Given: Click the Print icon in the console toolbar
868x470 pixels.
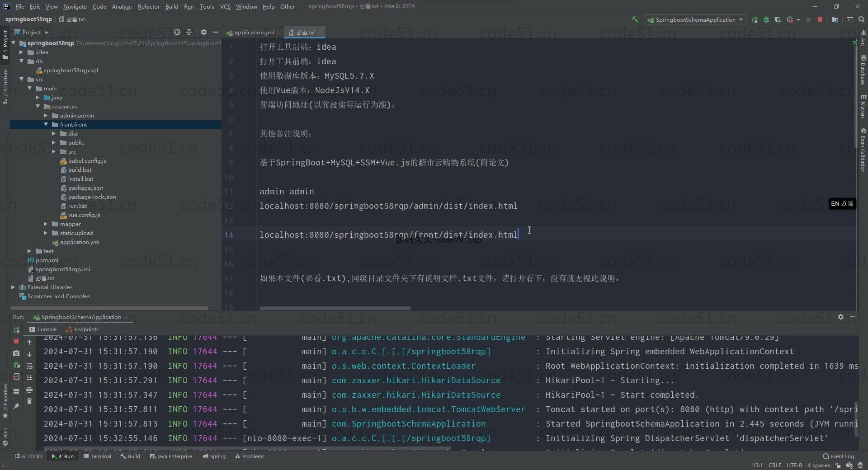Looking at the screenshot, I should 29,390.
